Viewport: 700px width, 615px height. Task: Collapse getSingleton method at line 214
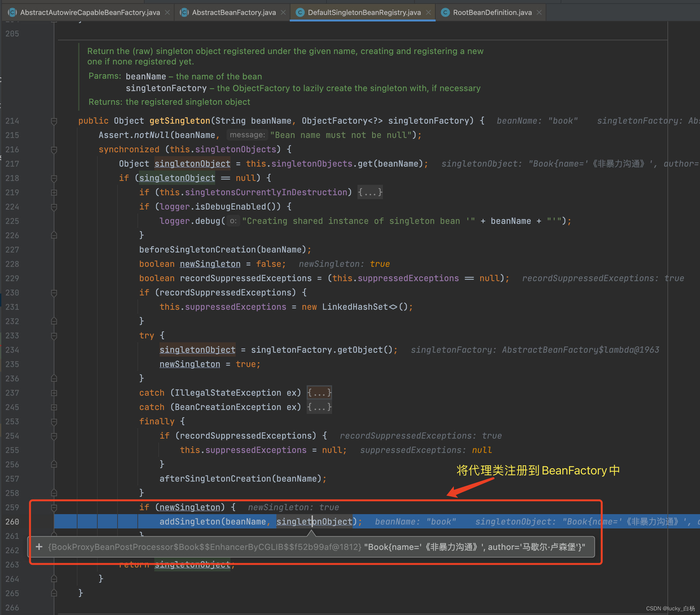pos(54,121)
